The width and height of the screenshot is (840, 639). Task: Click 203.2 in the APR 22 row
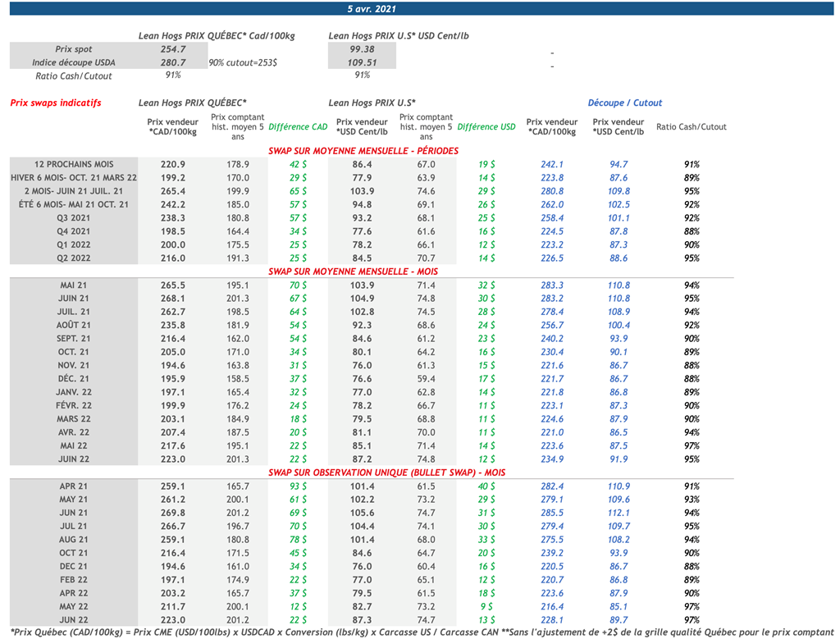click(x=172, y=593)
